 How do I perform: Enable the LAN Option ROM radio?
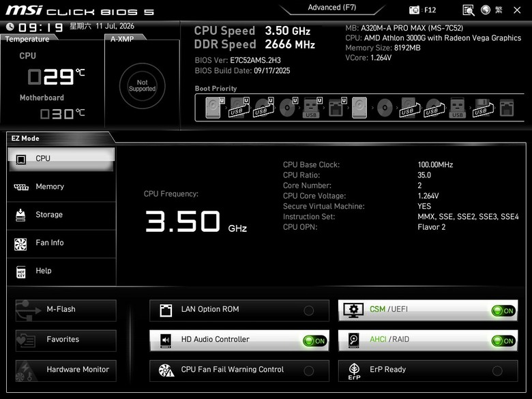[x=309, y=310]
